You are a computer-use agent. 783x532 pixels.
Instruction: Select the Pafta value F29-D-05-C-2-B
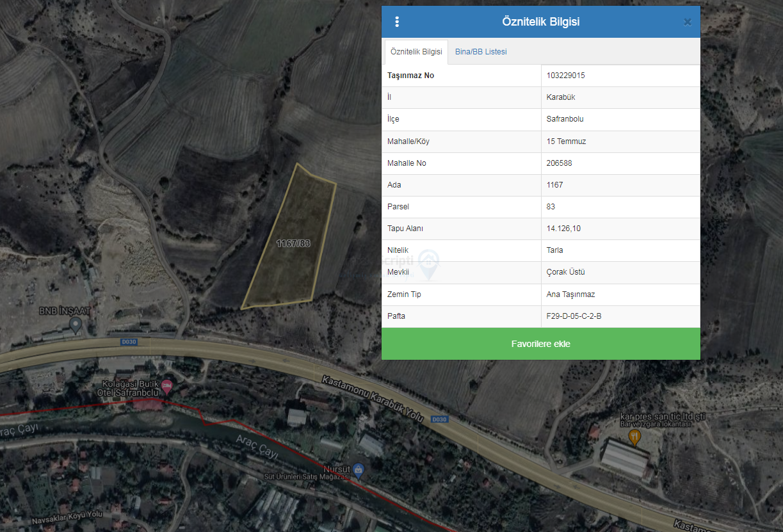(x=574, y=316)
